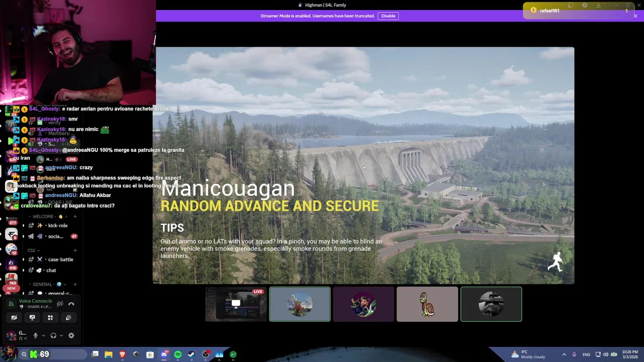Open the socia... announcement channel
The height and width of the screenshot is (362, 644).
tap(53, 236)
